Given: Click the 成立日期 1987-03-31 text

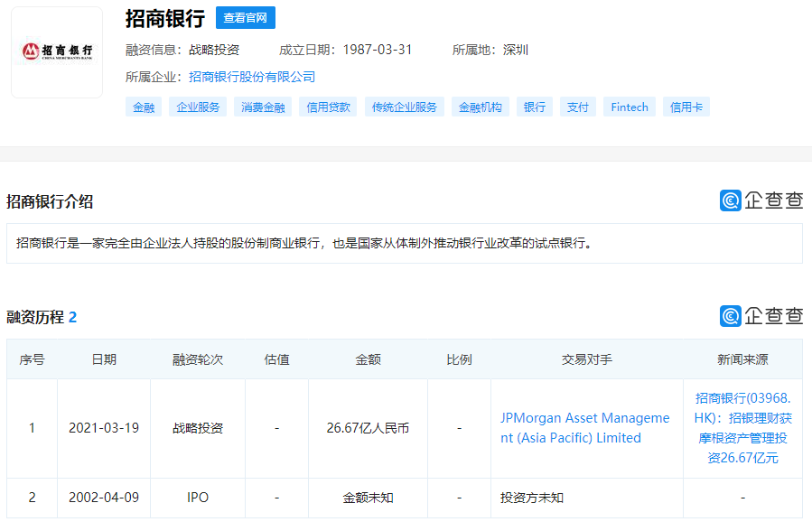Looking at the screenshot, I should click(345, 51).
